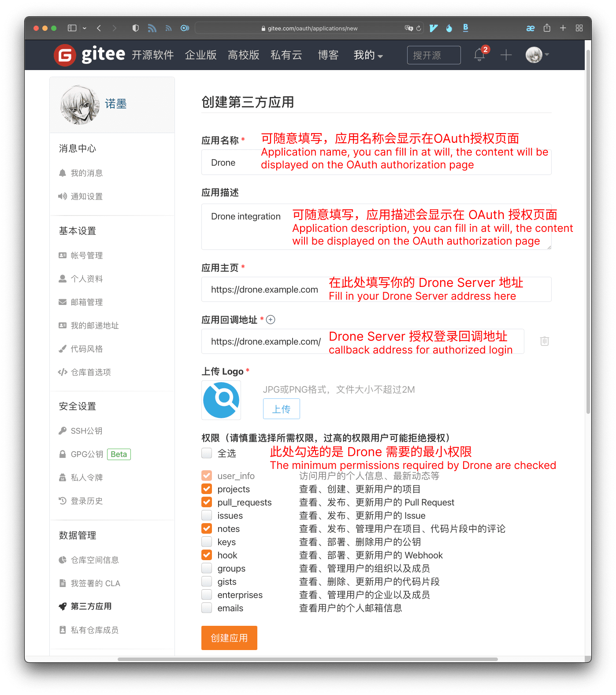
Task: Open 高校版 in top navigation
Action: 244,55
